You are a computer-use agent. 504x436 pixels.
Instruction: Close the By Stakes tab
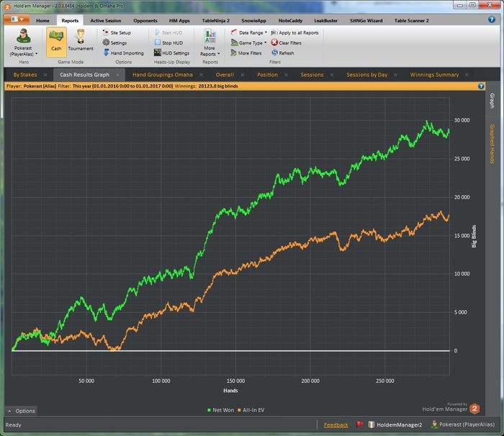[x=45, y=75]
